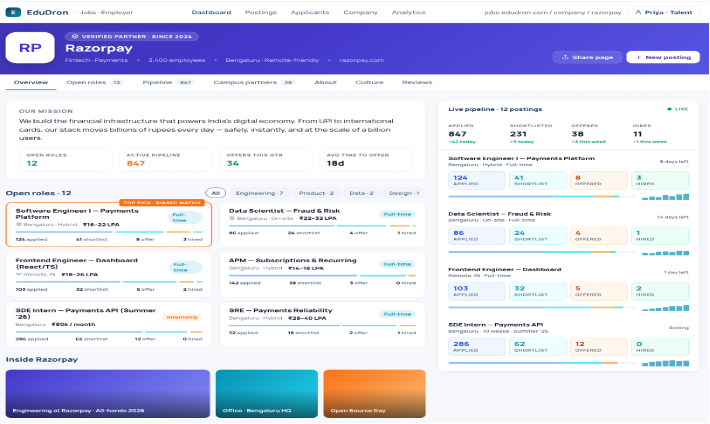
Task: Open APM — Subscriptions & Recurring role card
Action: [322, 275]
